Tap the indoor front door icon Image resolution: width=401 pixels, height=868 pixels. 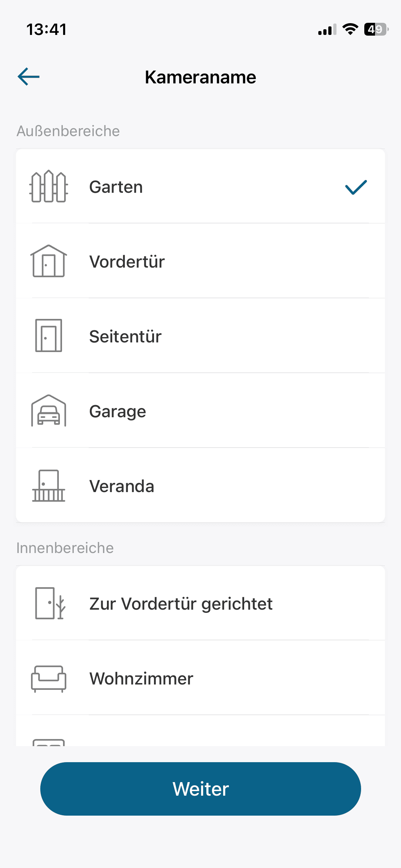tap(50, 603)
